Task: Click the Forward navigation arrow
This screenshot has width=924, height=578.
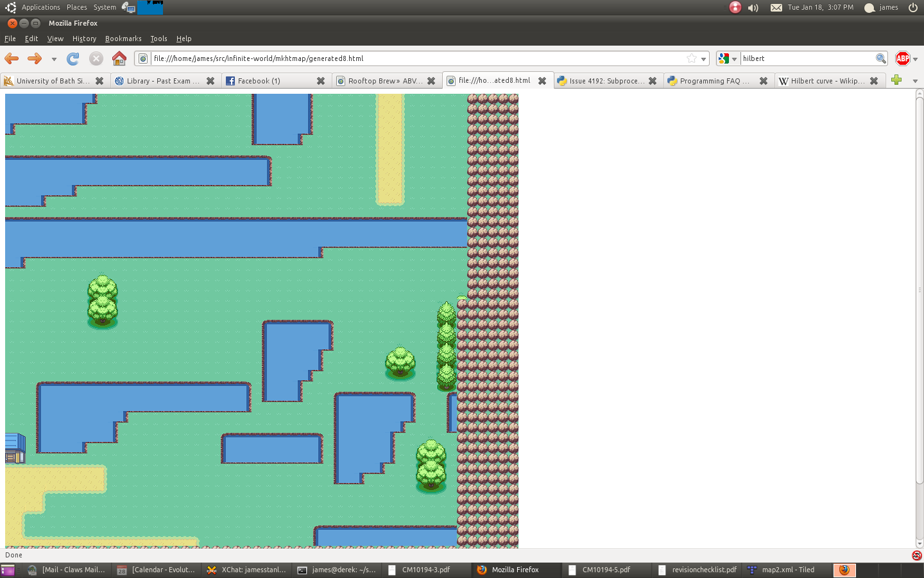Action: click(35, 58)
